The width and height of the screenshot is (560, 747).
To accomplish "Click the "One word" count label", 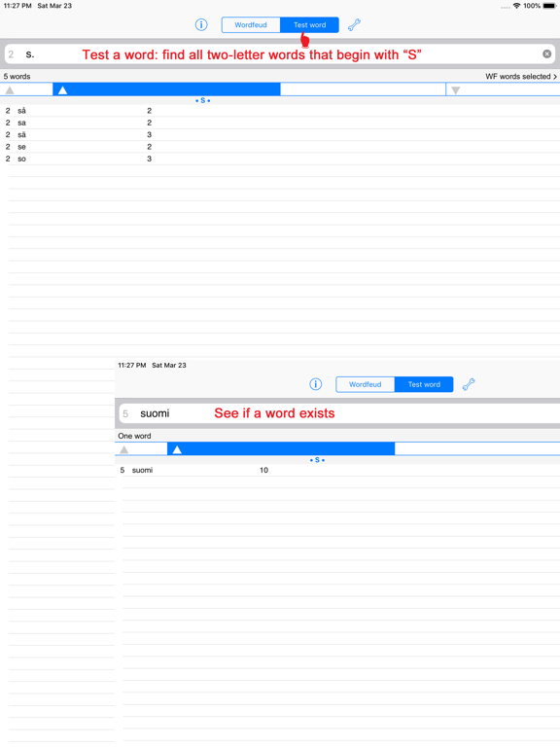I will coord(134,436).
